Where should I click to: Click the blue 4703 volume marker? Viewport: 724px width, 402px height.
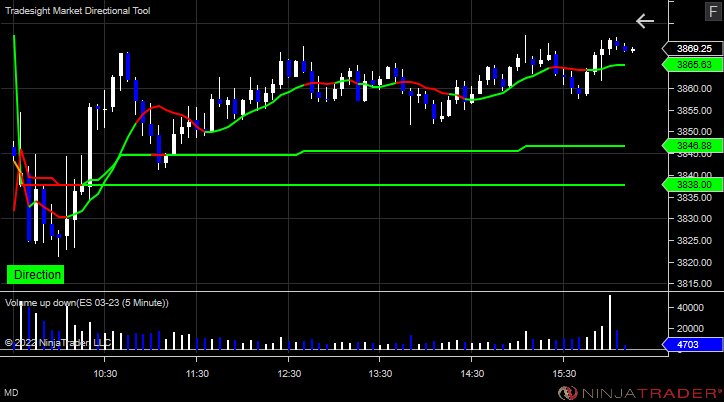pyautogui.click(x=694, y=344)
